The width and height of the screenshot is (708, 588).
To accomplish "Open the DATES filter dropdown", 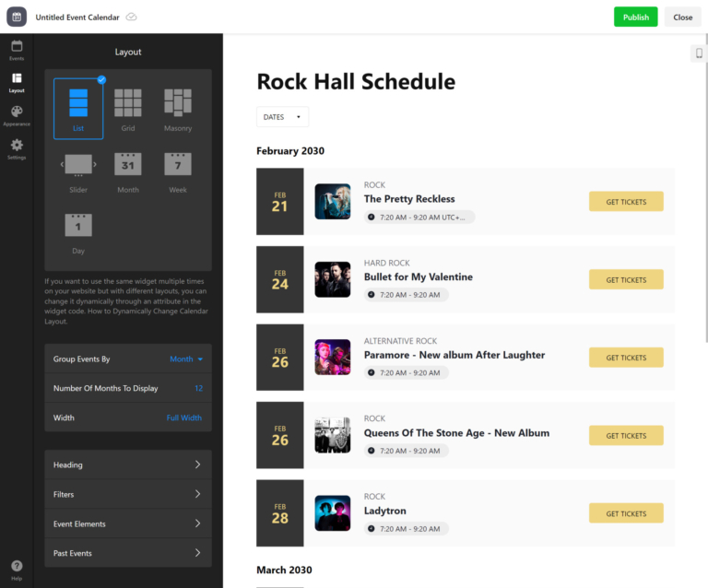I will pyautogui.click(x=282, y=117).
